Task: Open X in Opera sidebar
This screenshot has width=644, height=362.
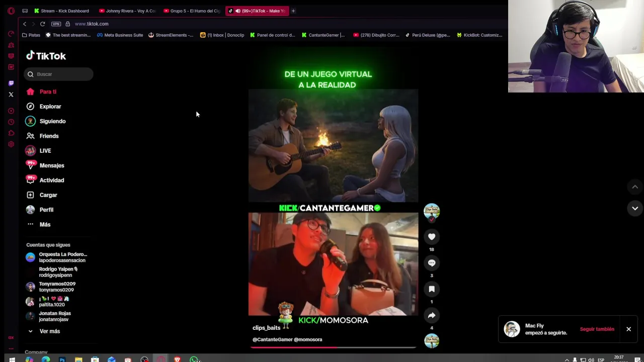Action: [x=11, y=95]
